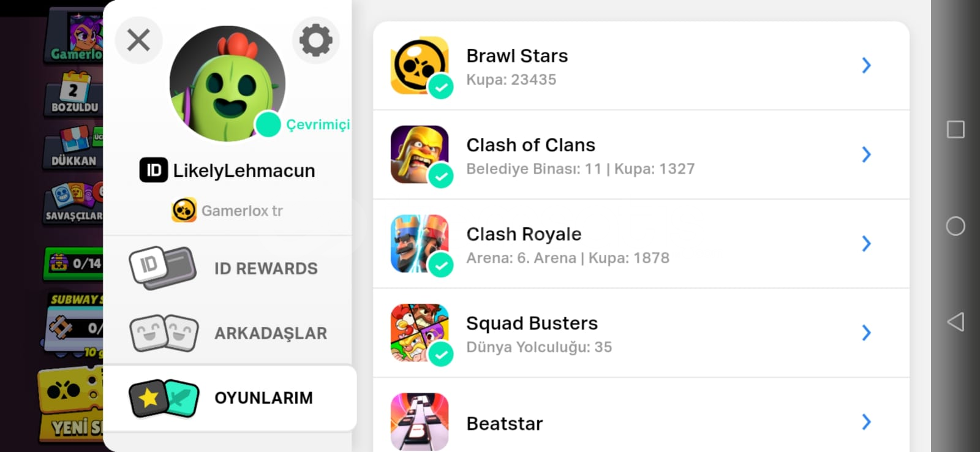The width and height of the screenshot is (980, 452).
Task: Tap the Beatstar game icon
Action: coord(420,422)
